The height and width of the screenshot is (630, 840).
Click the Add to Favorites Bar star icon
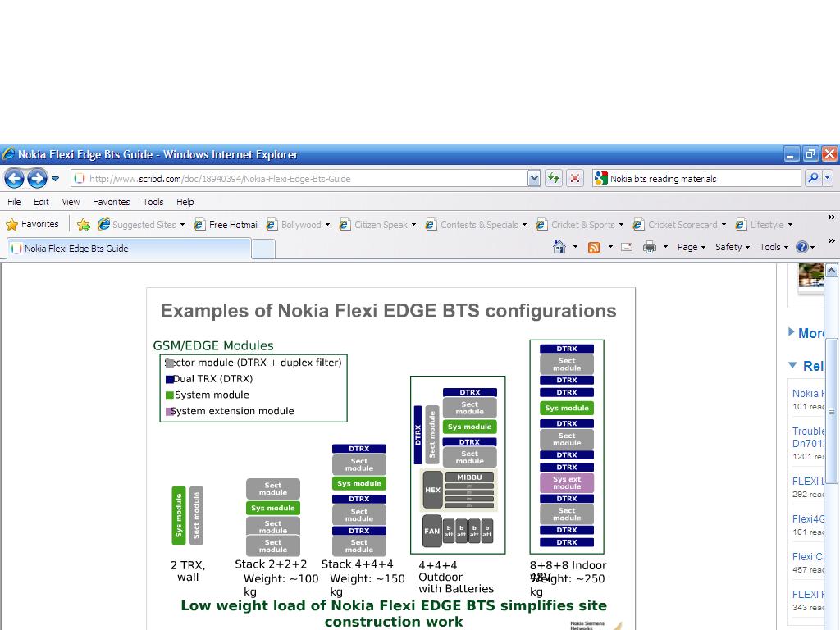84,225
